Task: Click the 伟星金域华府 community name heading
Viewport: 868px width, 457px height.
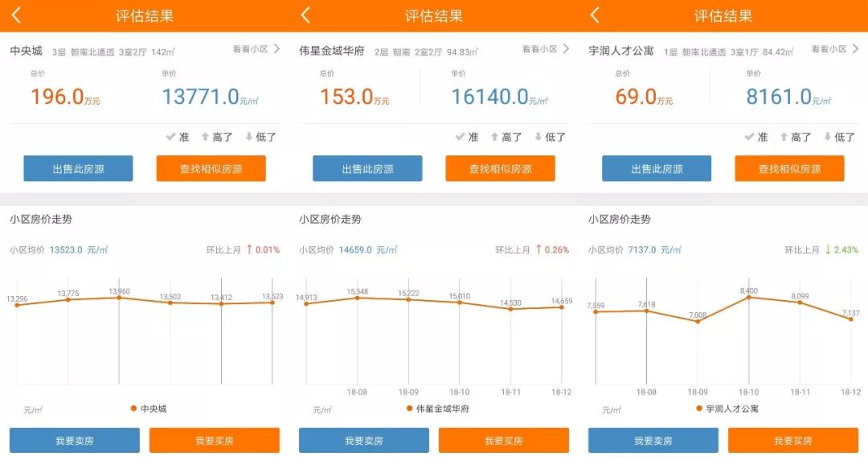Action: coord(332,51)
